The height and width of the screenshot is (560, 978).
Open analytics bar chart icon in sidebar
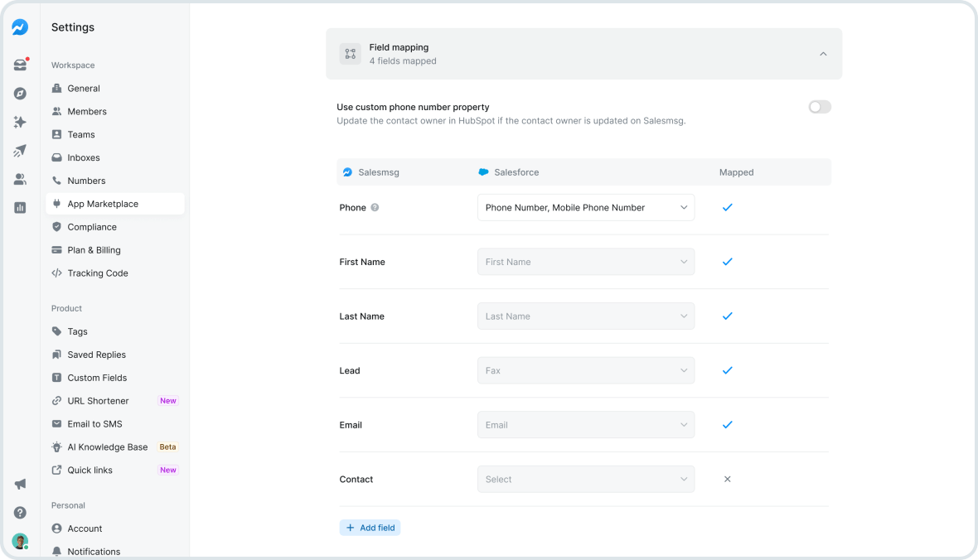[x=20, y=207]
